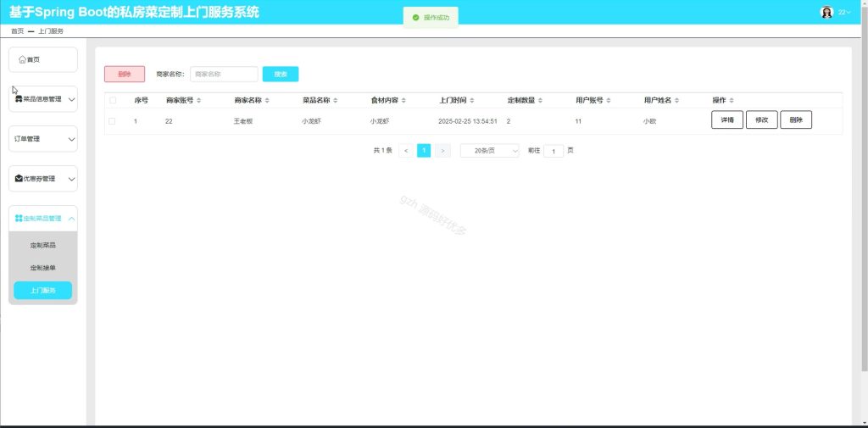
Task: Click the row 删除 button next to 修改
Action: pos(796,120)
